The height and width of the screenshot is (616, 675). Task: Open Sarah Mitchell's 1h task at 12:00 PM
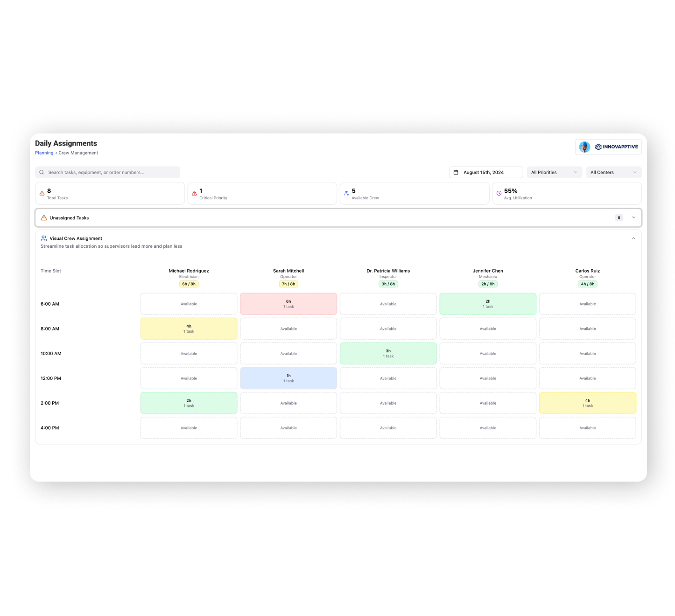point(288,378)
